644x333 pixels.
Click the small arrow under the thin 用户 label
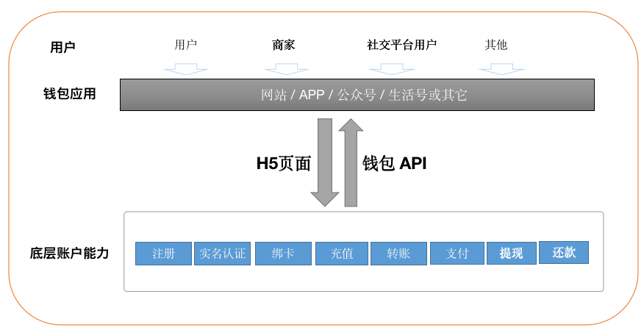[x=186, y=69]
